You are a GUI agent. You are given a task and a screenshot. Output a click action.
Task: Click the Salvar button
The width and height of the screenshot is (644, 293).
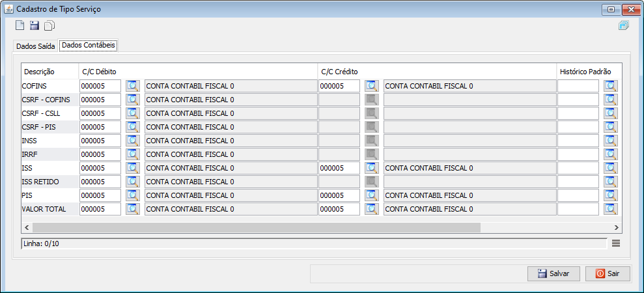553,273
